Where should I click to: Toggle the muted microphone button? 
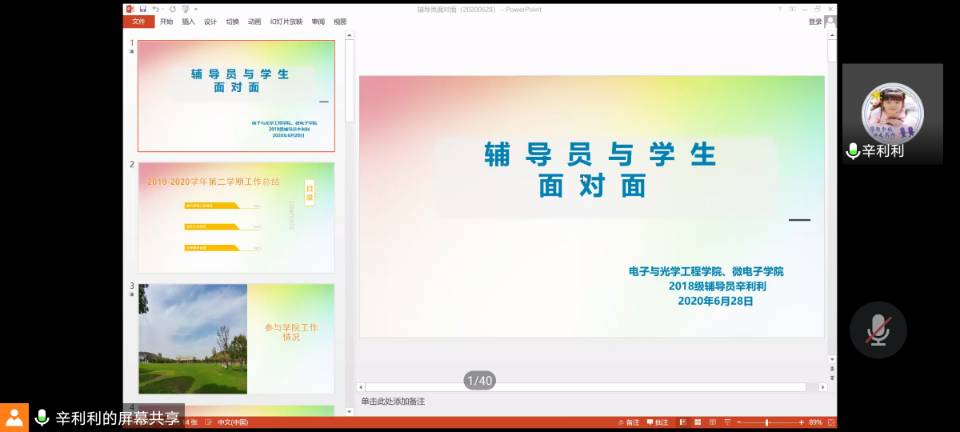(x=878, y=330)
